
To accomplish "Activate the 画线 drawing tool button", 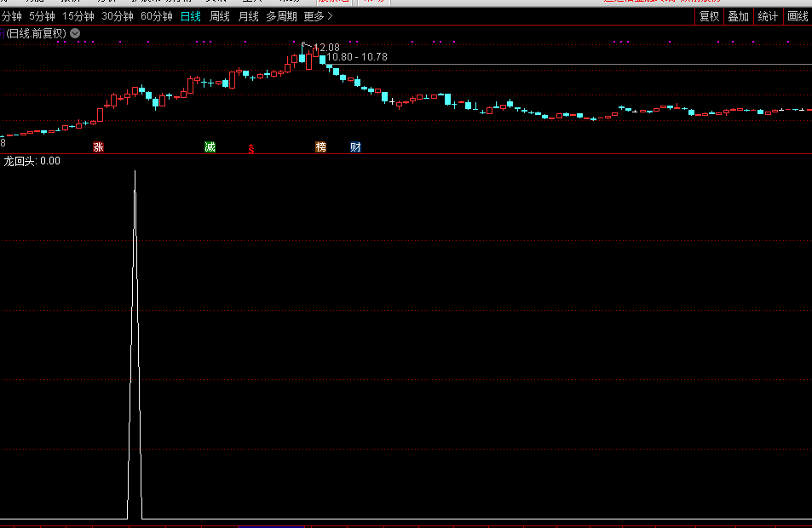I will [x=798, y=16].
